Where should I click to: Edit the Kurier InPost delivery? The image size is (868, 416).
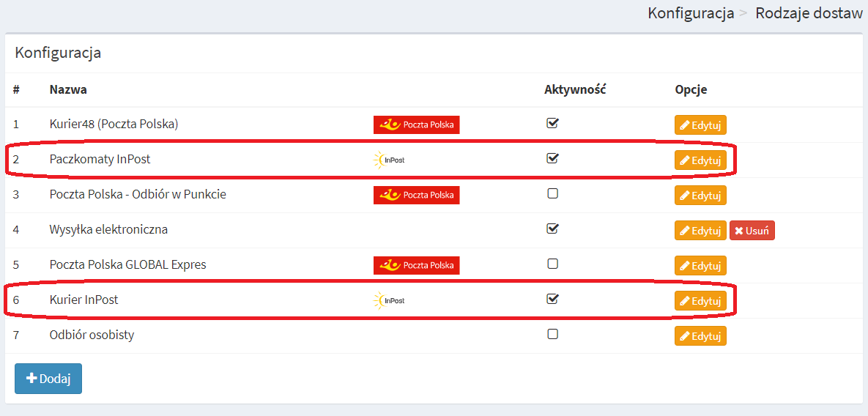pos(700,300)
